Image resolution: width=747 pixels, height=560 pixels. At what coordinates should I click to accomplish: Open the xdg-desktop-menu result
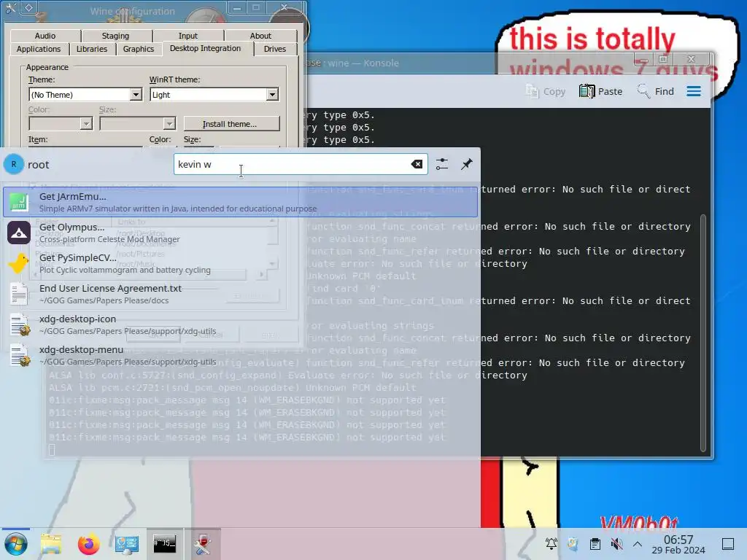click(x=241, y=355)
